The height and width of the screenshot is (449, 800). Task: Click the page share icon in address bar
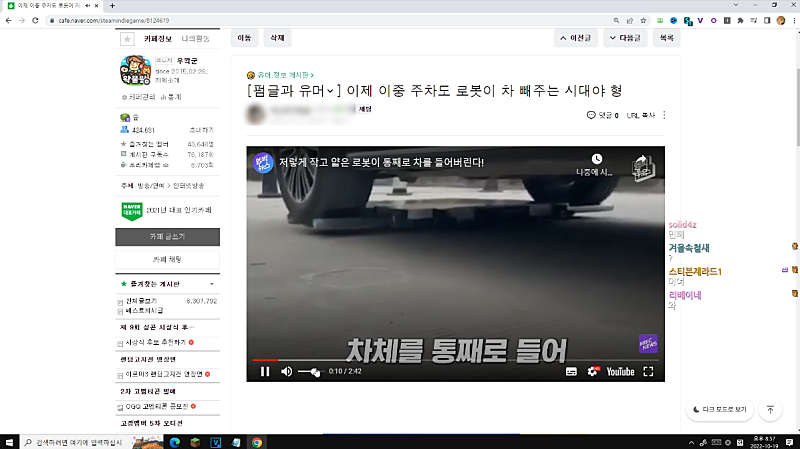pyautogui.click(x=630, y=20)
